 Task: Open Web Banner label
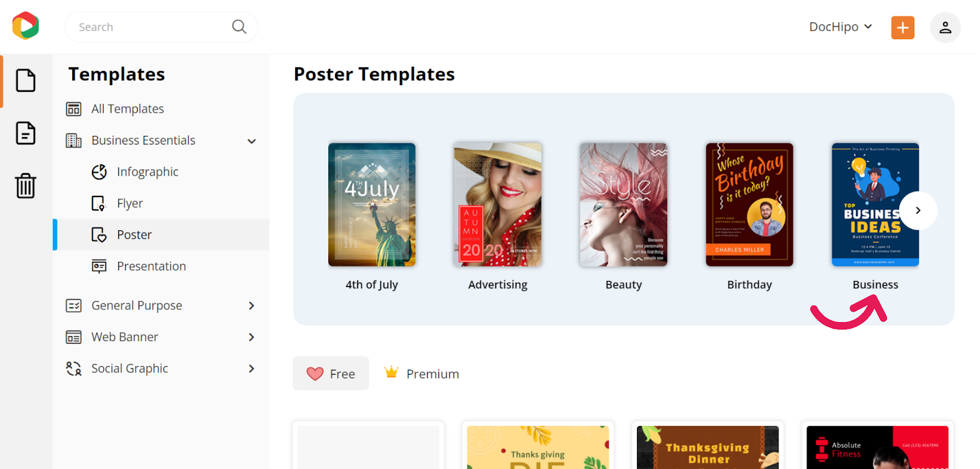coord(124,337)
